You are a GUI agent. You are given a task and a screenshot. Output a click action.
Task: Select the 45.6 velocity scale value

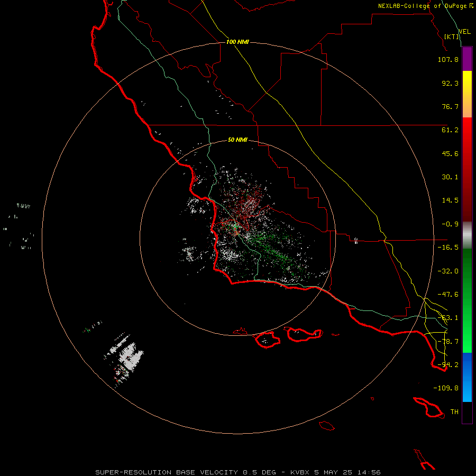click(x=450, y=153)
